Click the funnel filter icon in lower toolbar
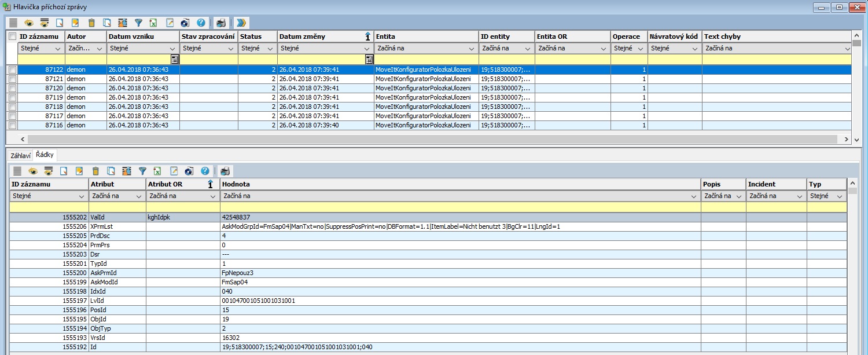The width and height of the screenshot is (868, 355). point(142,171)
